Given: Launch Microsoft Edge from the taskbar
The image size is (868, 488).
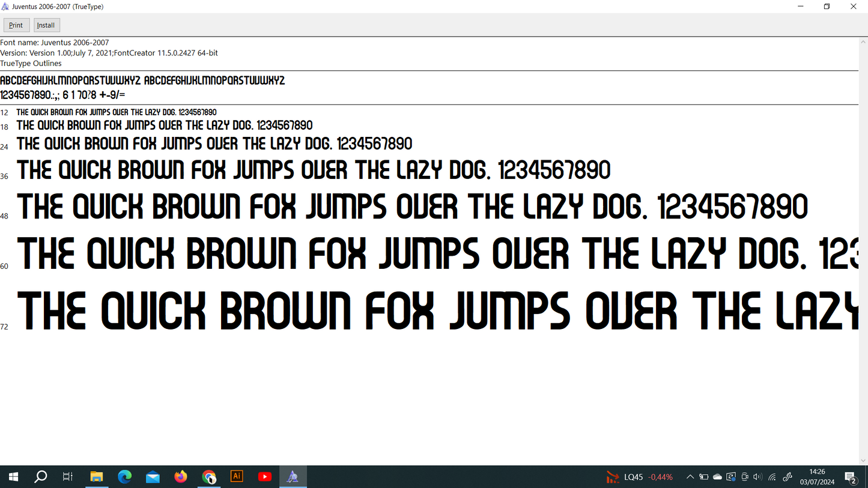Looking at the screenshot, I should coord(124,477).
